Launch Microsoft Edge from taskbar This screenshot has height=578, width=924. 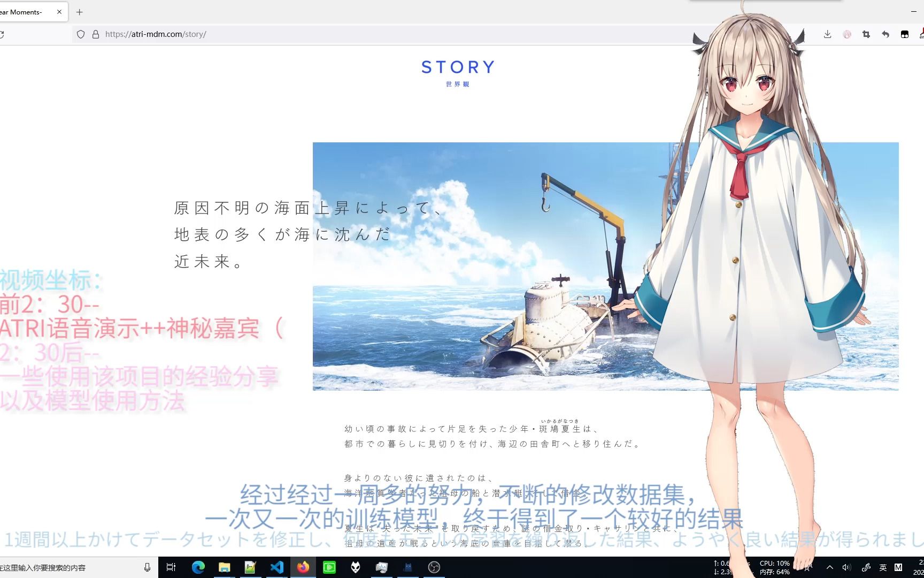[198, 567]
